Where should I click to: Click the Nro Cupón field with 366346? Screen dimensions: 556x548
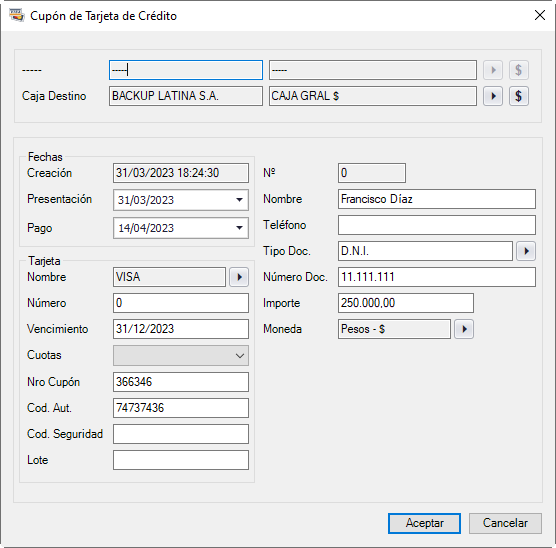click(181, 382)
